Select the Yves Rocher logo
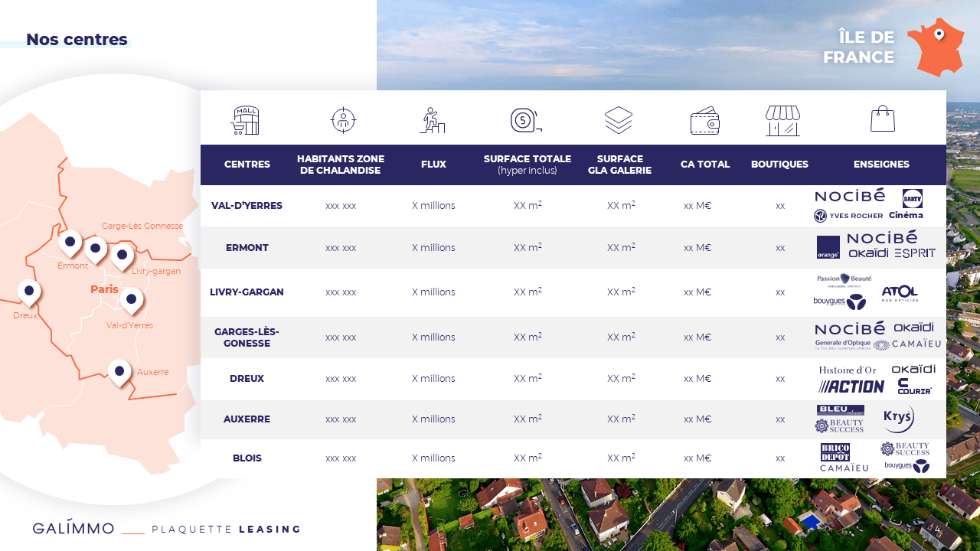 [x=848, y=216]
